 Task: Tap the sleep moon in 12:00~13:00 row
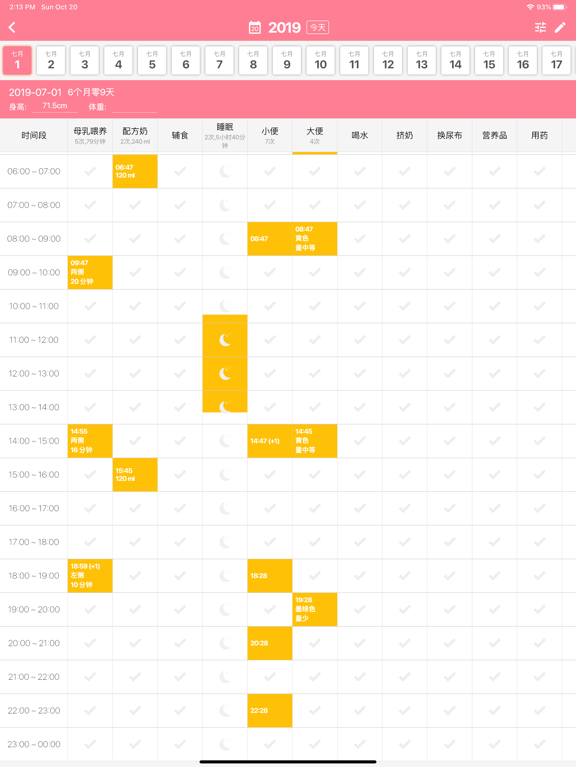click(225, 374)
